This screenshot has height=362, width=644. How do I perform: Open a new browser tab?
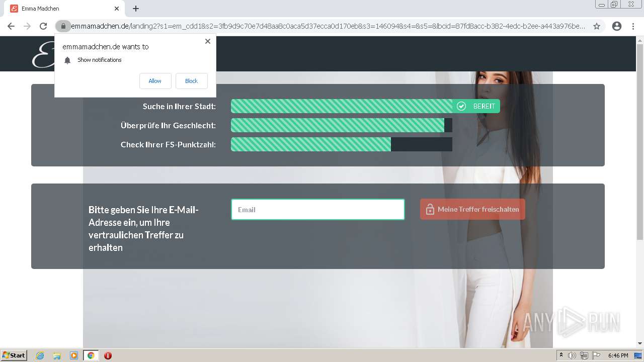136,9
